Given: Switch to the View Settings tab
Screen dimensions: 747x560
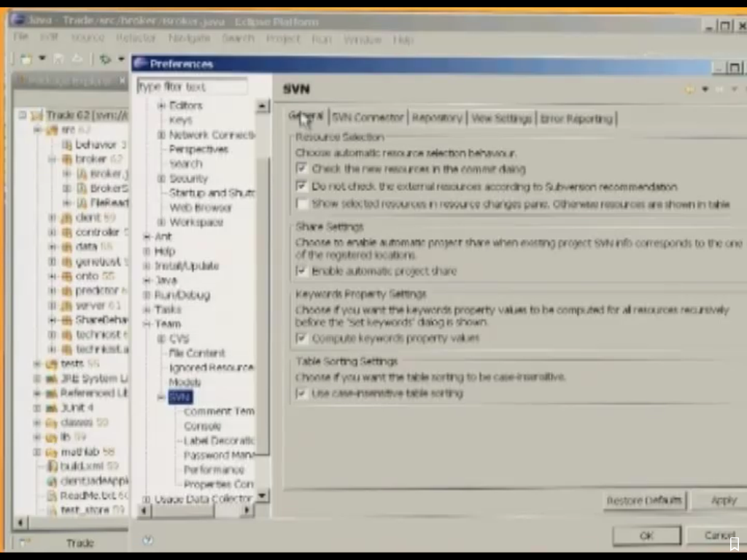Looking at the screenshot, I should tap(501, 118).
